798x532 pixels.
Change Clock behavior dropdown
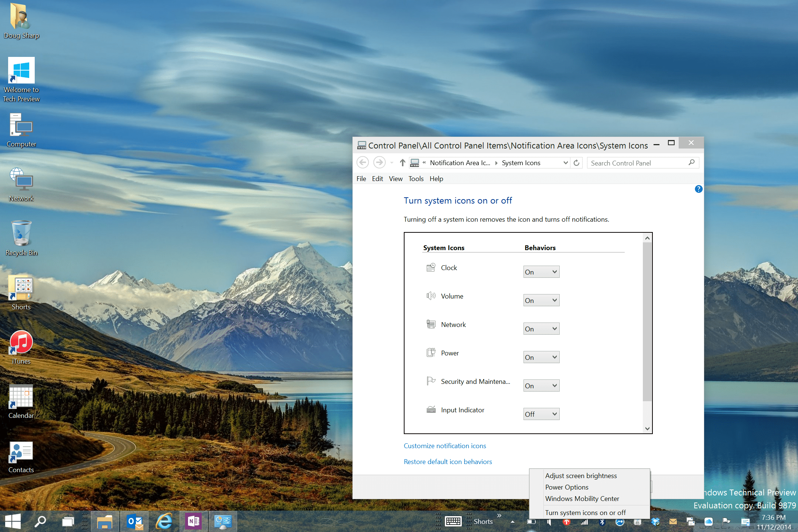[x=539, y=271]
